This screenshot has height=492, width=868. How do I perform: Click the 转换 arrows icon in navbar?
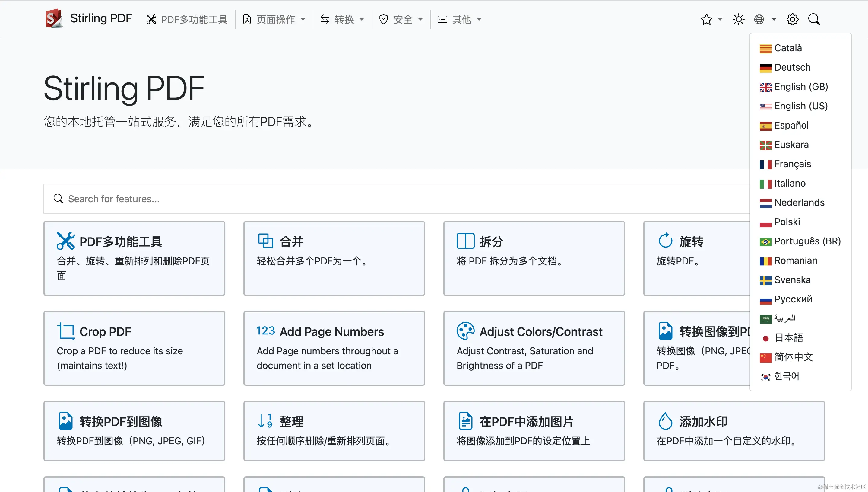[x=325, y=20]
